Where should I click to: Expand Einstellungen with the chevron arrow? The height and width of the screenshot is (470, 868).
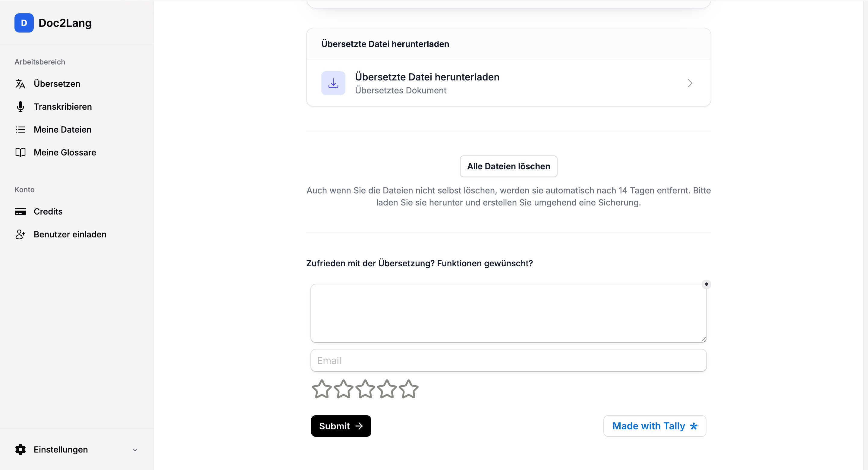pyautogui.click(x=135, y=450)
